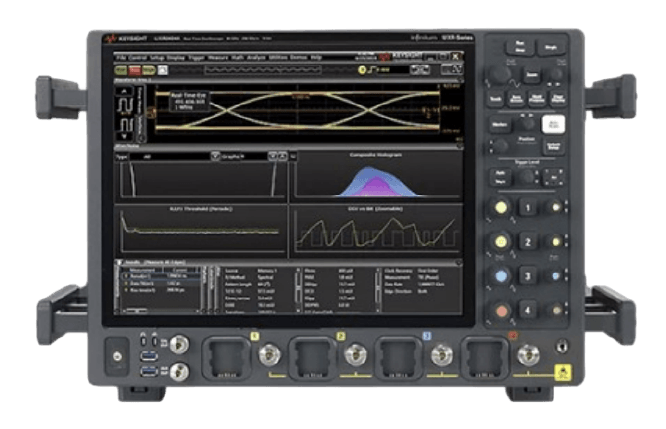Open the Help menu
Image resolution: width=666 pixels, height=429 pixels.
tap(316, 57)
